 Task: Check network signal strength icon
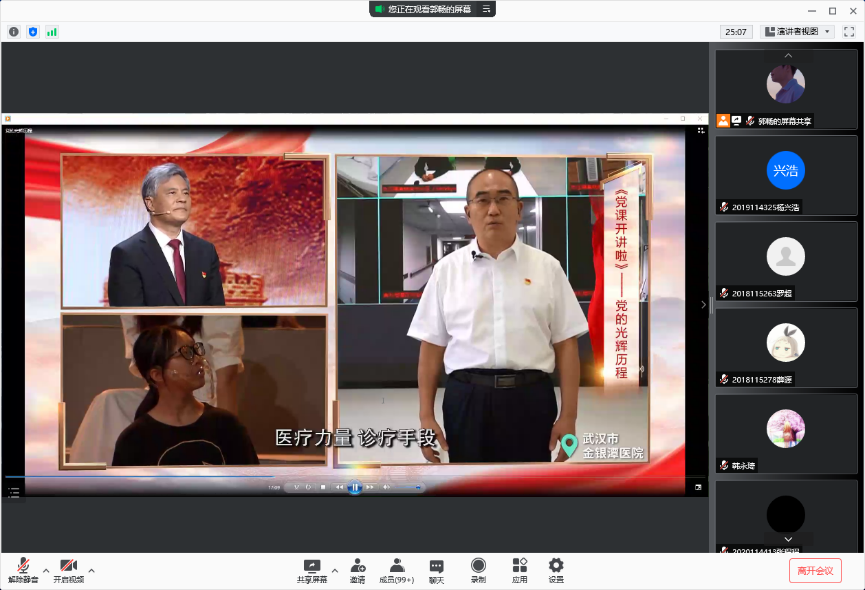click(x=51, y=32)
